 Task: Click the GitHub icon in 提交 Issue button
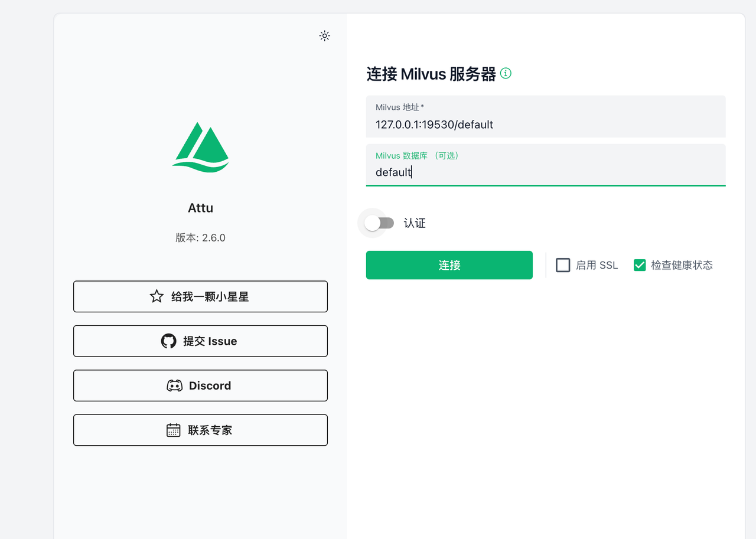(168, 341)
